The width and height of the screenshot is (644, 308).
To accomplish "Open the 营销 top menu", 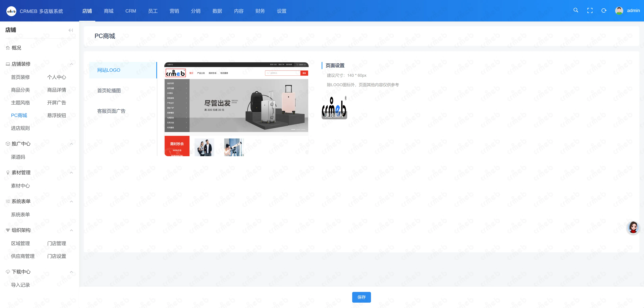I will click(174, 11).
